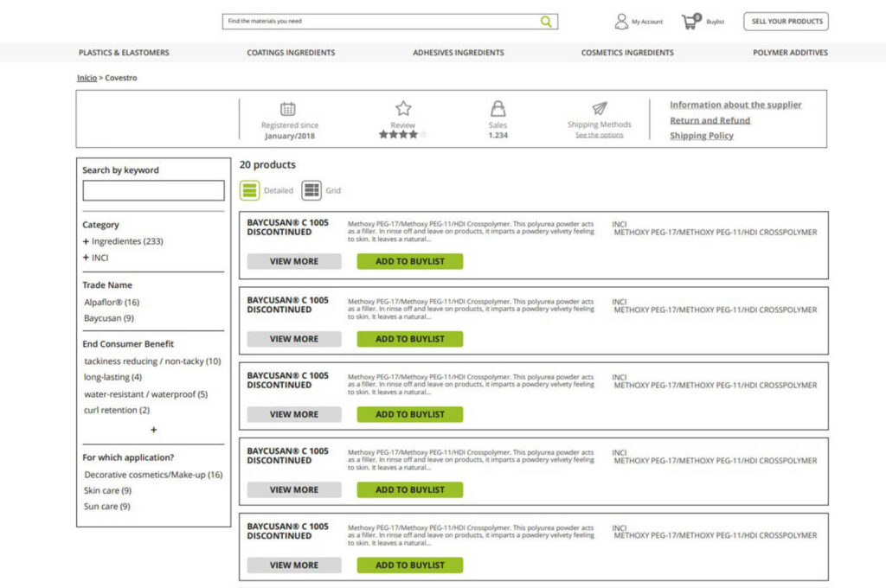Viewport: 886px width, 588px height.
Task: Go to Início breadcrumb link
Action: click(x=87, y=78)
